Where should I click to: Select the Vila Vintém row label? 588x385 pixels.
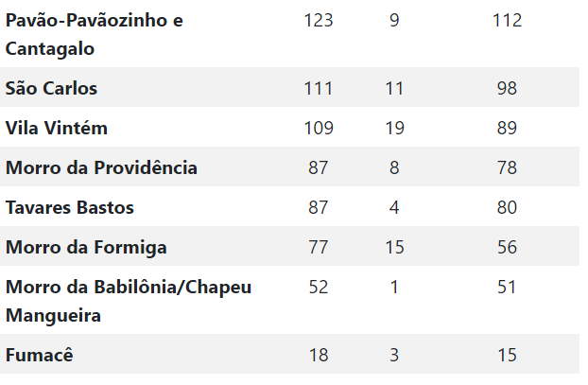[57, 128]
